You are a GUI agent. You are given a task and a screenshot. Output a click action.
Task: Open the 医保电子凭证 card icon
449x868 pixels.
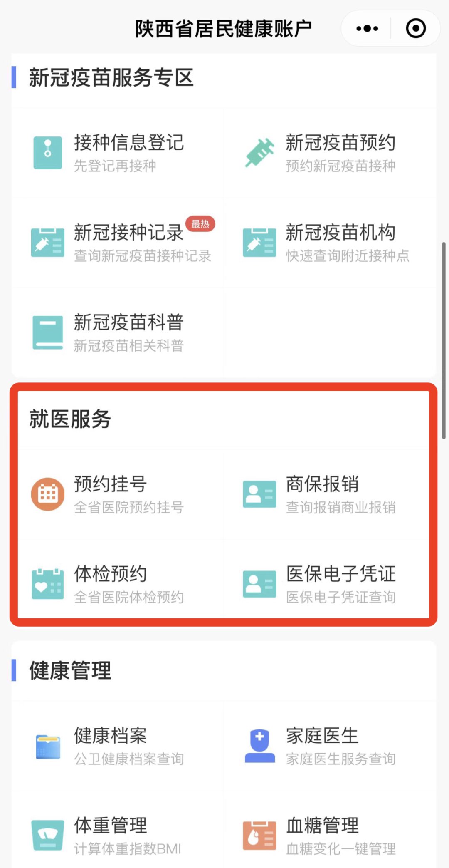click(260, 584)
